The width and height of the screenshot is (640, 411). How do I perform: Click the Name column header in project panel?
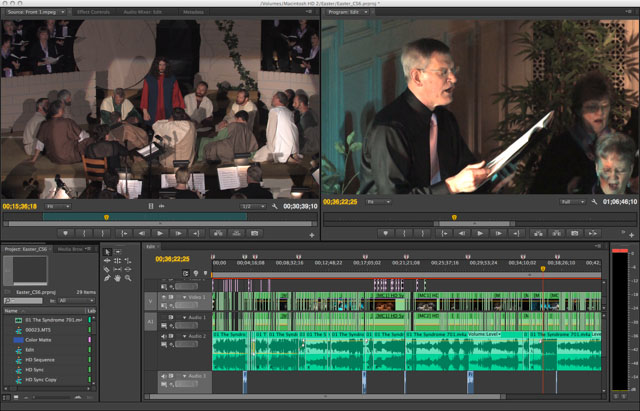tap(11, 311)
